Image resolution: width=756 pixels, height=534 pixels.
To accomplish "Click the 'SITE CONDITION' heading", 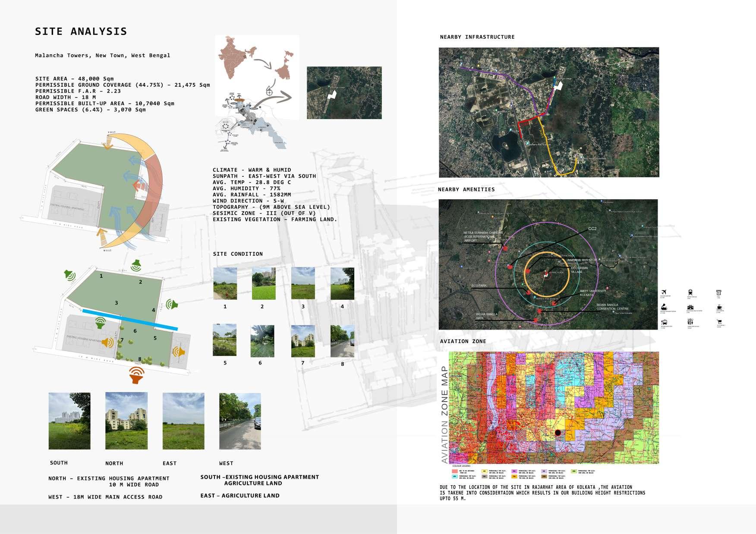I will tap(238, 254).
